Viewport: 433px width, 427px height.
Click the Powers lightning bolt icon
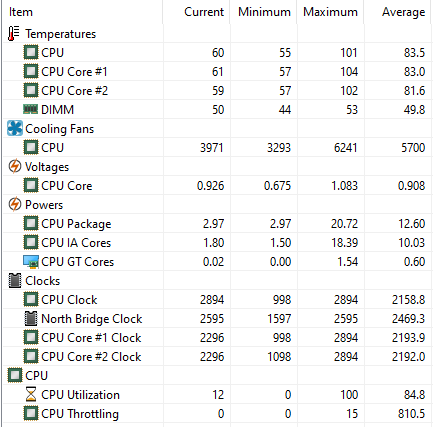[15, 204]
